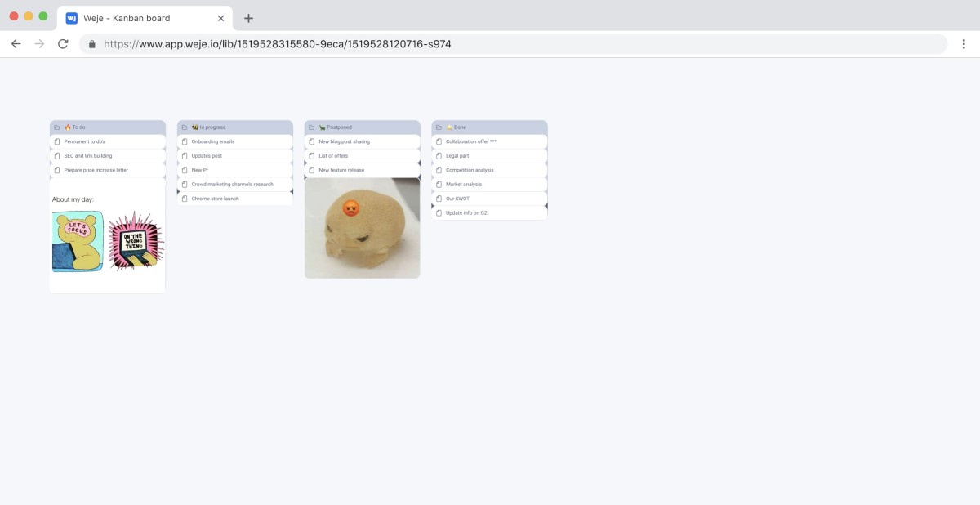Click the browser forward arrow
980x505 pixels.
tap(39, 44)
